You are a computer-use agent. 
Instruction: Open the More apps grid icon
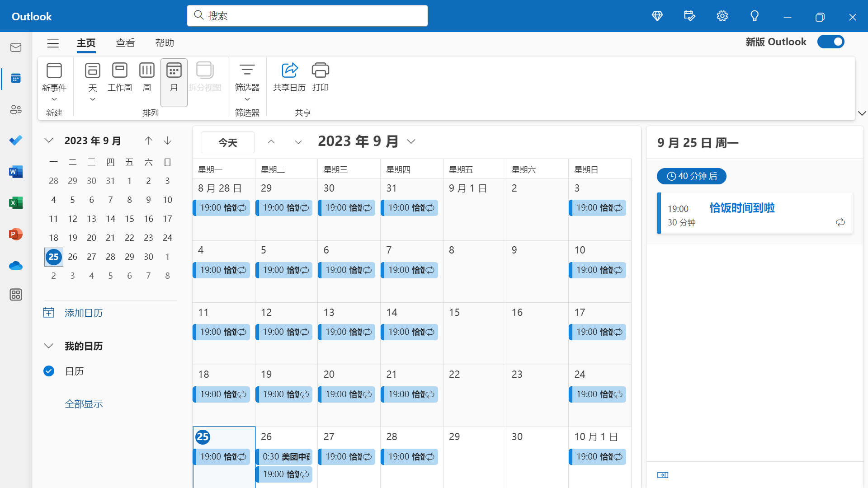pos(16,295)
